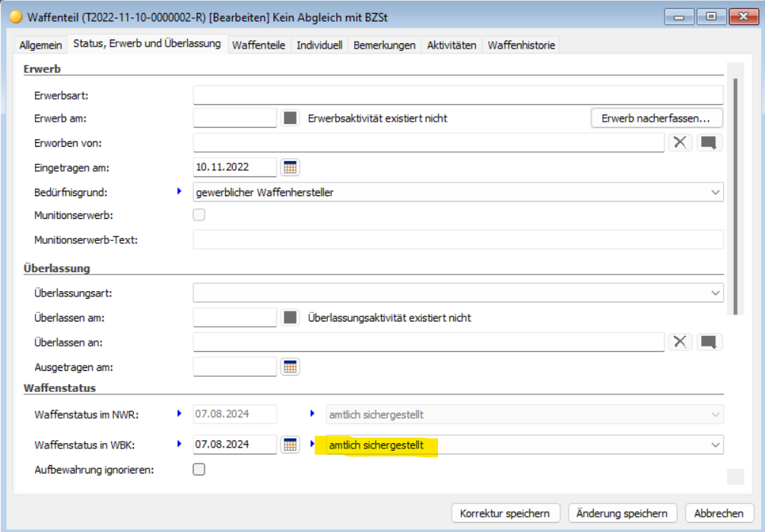Click the Erwerb nacherfassen button
This screenshot has height=532, width=765.
[655, 118]
